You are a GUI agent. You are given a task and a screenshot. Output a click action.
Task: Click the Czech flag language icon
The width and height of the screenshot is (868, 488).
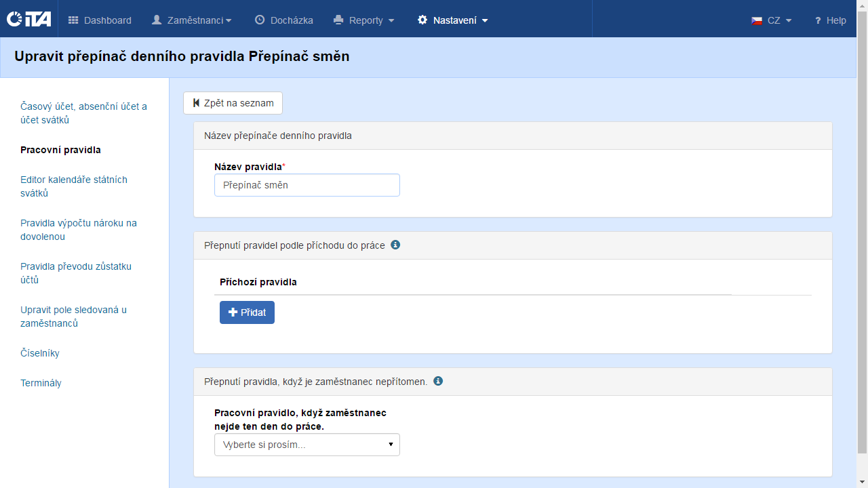tap(757, 20)
